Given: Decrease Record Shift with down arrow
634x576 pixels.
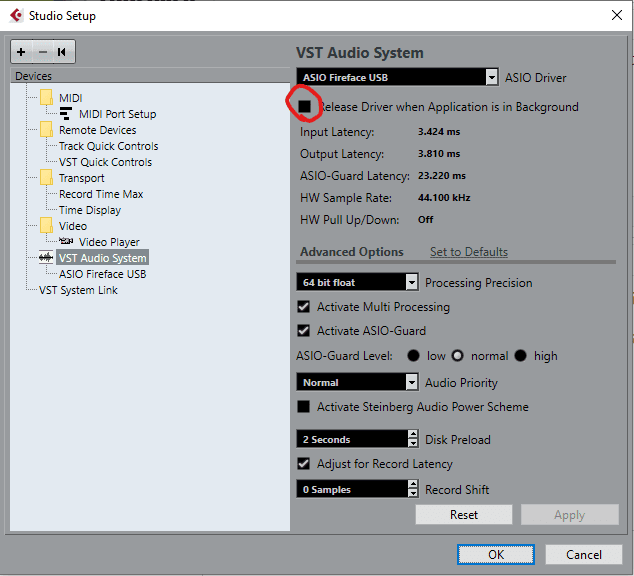Looking at the screenshot, I should [x=412, y=493].
